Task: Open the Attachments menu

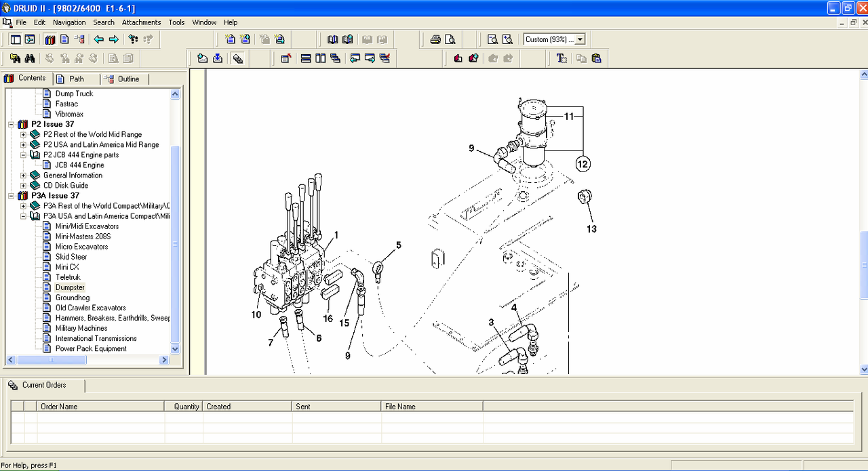Action: click(x=142, y=22)
